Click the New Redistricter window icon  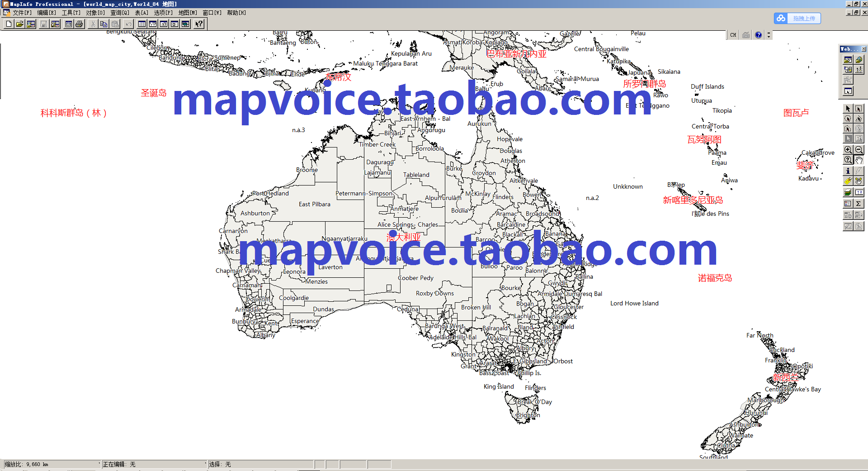[x=185, y=24]
